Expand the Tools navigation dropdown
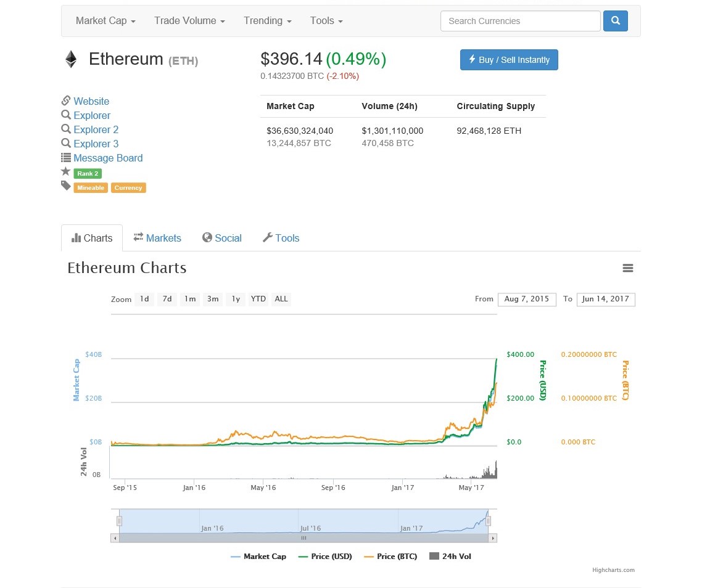Viewport: 702px width, 588px height. (x=326, y=20)
